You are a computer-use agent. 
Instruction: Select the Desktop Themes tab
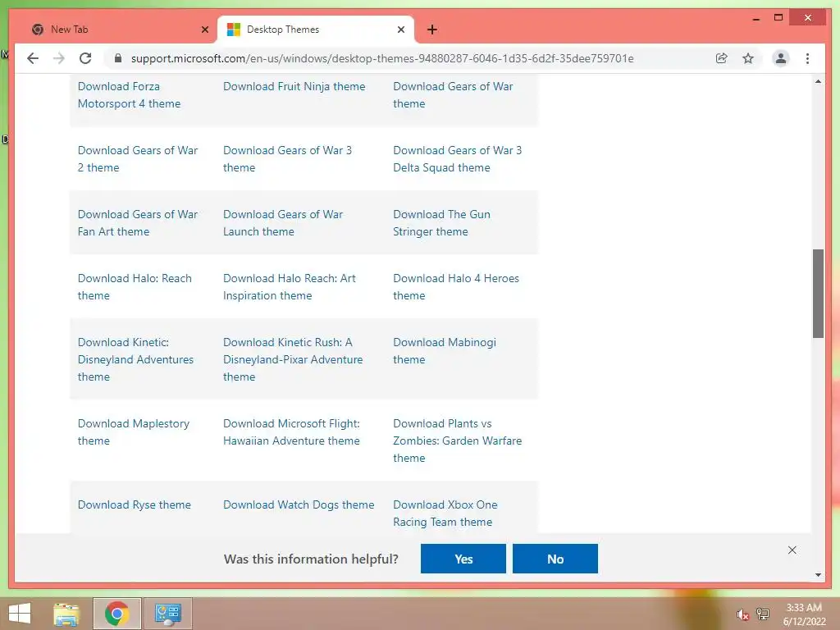[315, 30]
